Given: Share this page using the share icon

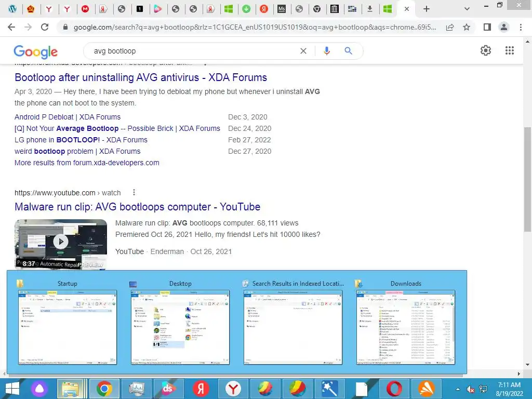Looking at the screenshot, I should pyautogui.click(x=450, y=27).
